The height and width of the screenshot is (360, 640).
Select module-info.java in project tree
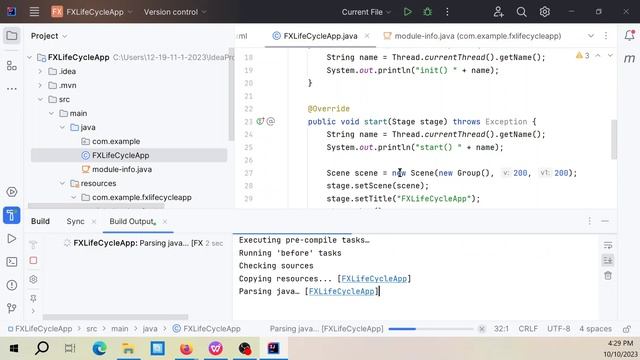point(122,169)
